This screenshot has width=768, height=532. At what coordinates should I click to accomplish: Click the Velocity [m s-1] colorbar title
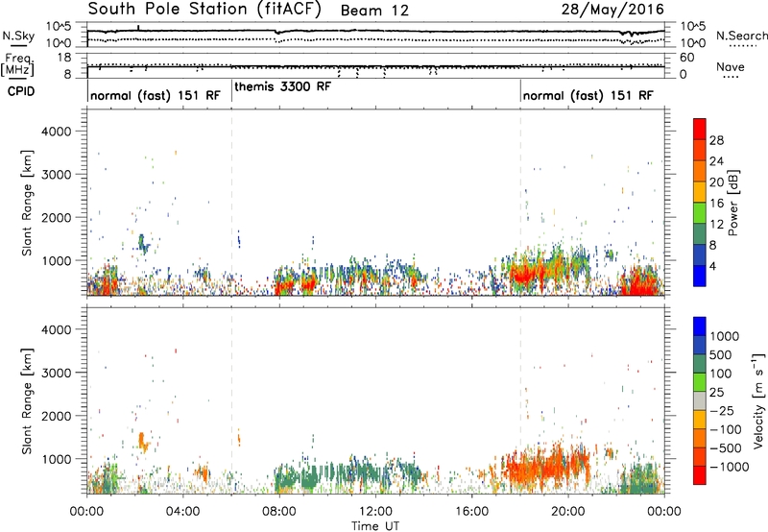758,400
